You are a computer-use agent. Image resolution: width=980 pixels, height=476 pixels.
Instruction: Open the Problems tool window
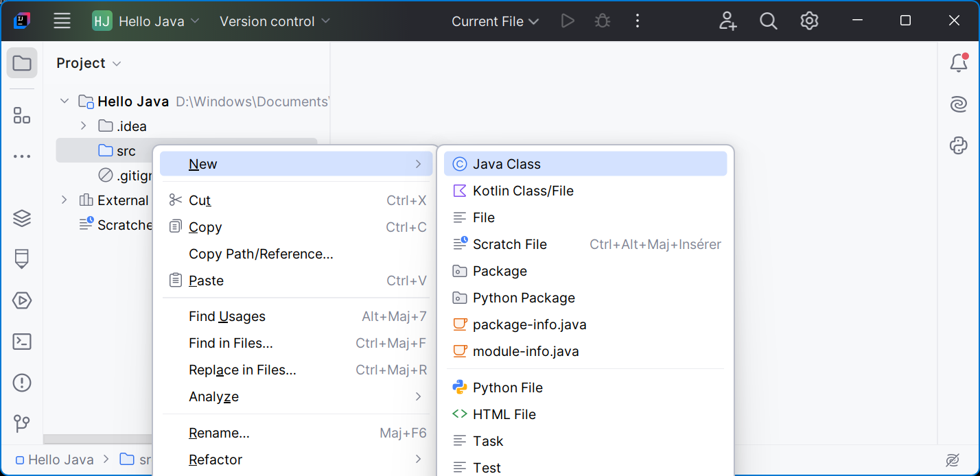pyautogui.click(x=22, y=383)
